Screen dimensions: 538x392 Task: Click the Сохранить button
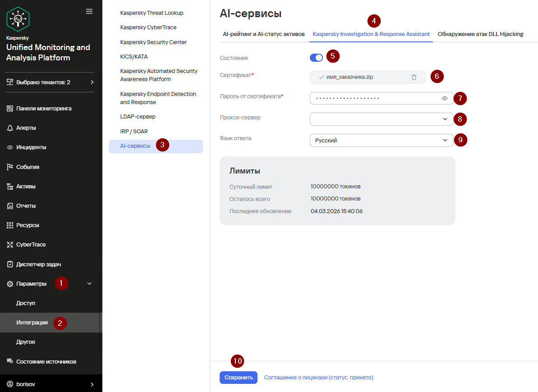[239, 378]
